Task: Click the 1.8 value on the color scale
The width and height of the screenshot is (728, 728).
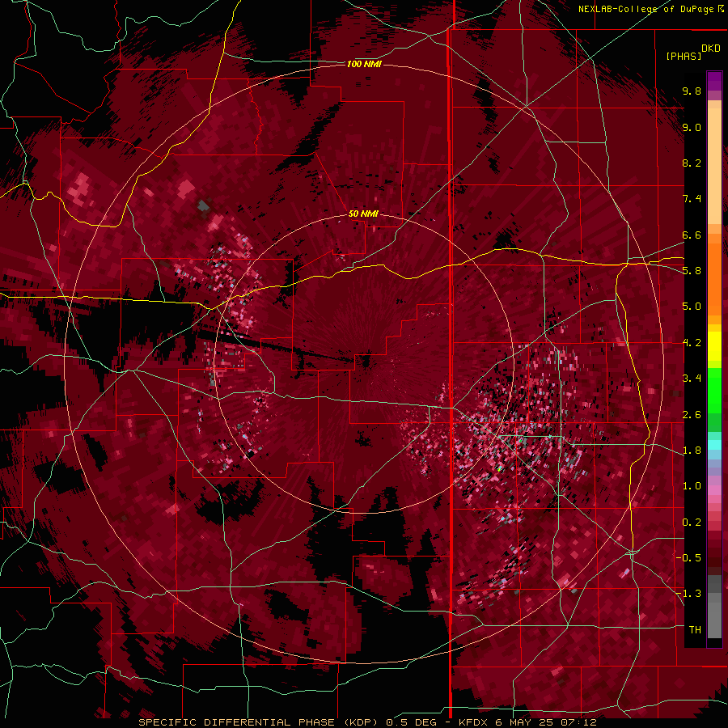Action: tap(692, 451)
